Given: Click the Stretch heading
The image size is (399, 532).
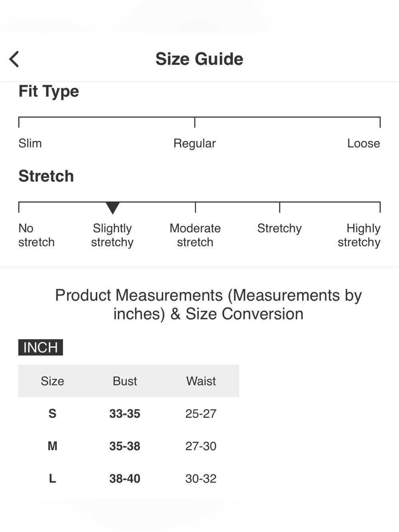Looking at the screenshot, I should (46, 176).
